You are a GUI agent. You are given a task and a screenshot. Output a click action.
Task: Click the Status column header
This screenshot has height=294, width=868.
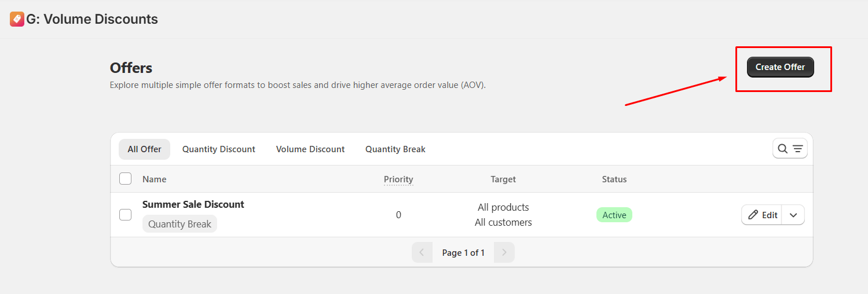coord(614,179)
